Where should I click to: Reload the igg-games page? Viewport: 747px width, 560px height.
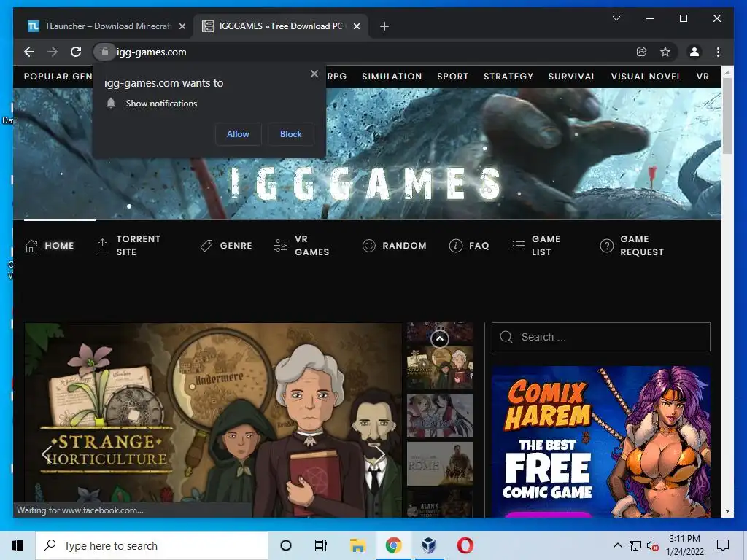pyautogui.click(x=76, y=52)
